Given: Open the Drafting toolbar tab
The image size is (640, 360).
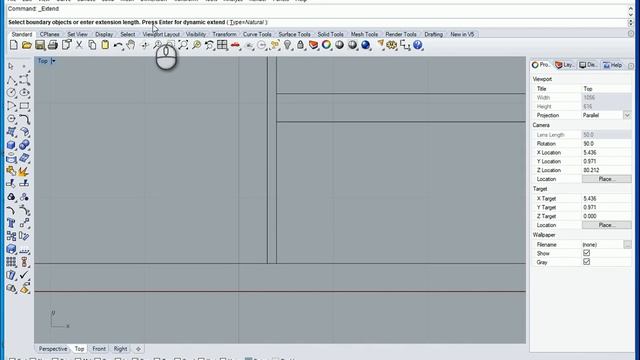Looking at the screenshot, I should click(x=433, y=34).
